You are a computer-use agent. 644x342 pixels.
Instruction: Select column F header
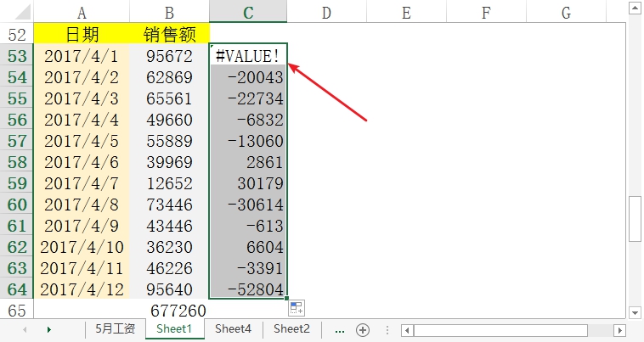[x=486, y=12]
